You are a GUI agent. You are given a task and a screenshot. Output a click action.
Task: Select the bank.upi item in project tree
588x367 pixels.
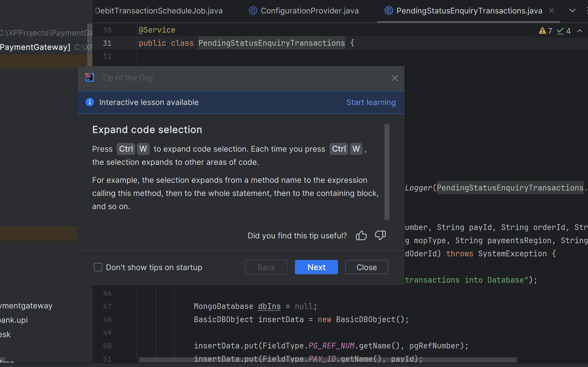point(14,320)
